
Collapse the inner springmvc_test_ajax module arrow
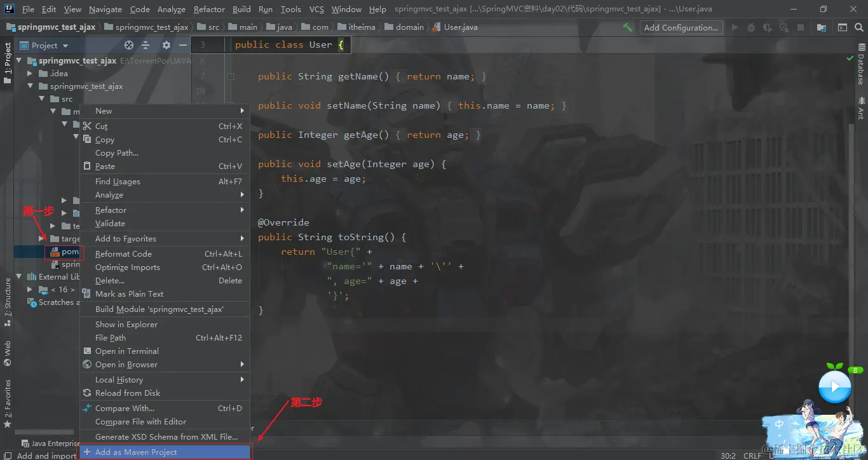(30, 86)
